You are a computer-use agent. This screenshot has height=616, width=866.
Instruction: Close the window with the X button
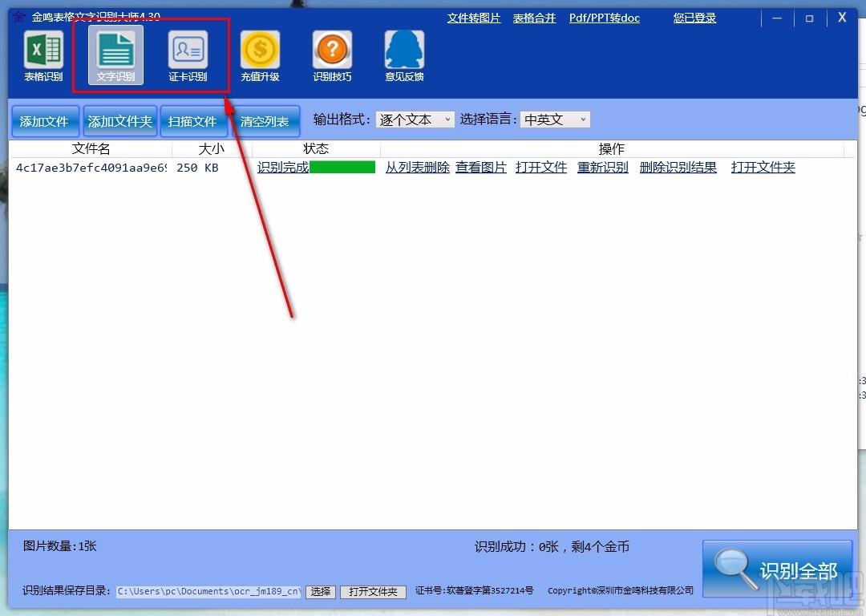pyautogui.click(x=842, y=17)
